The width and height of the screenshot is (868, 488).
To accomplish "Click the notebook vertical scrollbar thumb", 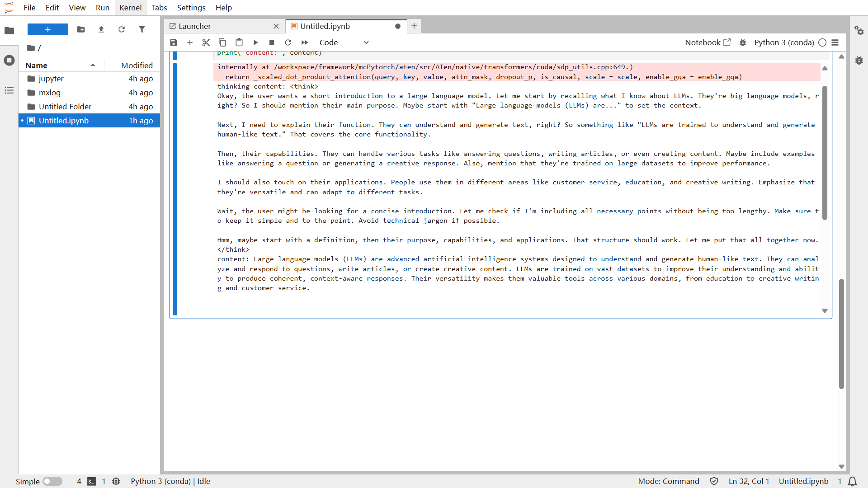I will point(841,333).
